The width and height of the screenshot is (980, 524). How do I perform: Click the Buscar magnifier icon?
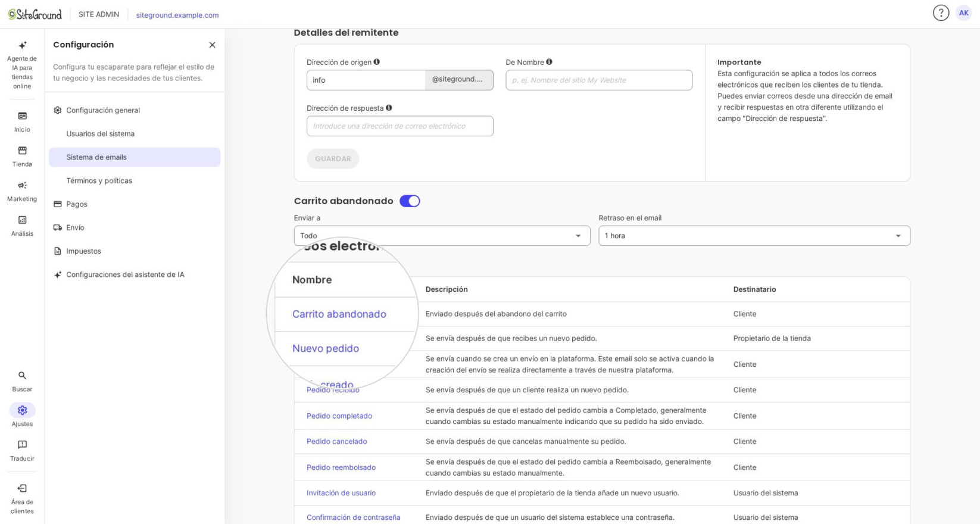tap(22, 376)
